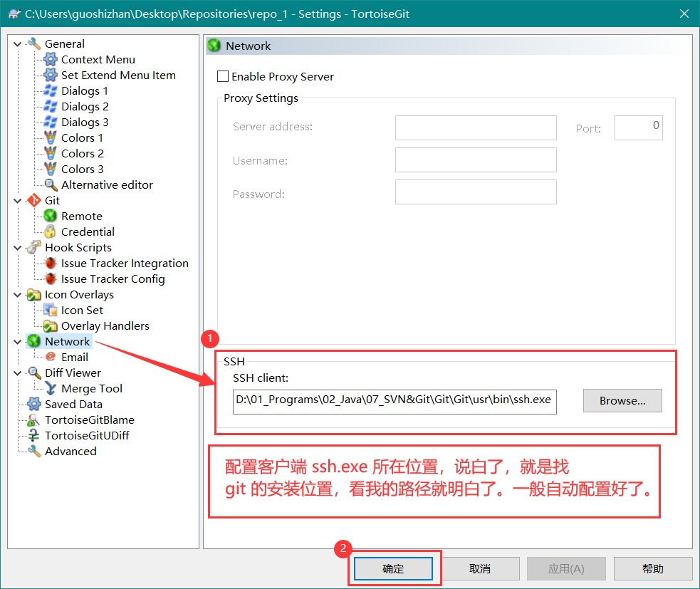Collapse the Icon Overlays tree node
The width and height of the screenshot is (700, 589).
[x=18, y=295]
